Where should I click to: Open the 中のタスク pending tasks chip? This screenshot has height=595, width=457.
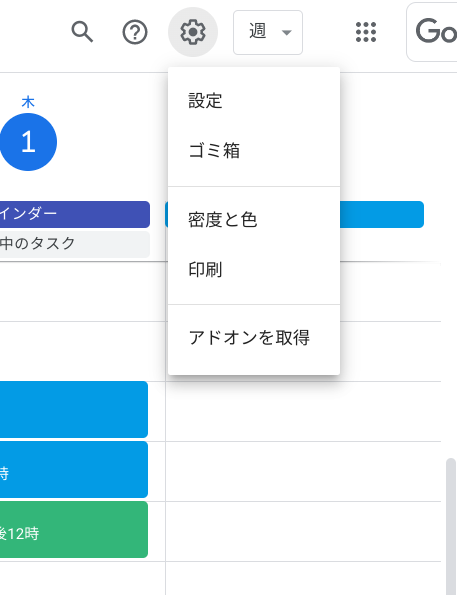(75, 244)
